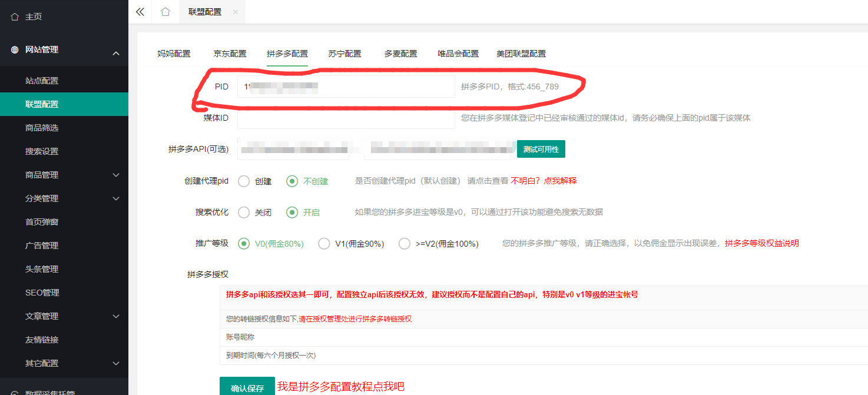Image resolution: width=868 pixels, height=395 pixels.
Task: Close the 联盟配置 tab with its x
Action: [236, 12]
